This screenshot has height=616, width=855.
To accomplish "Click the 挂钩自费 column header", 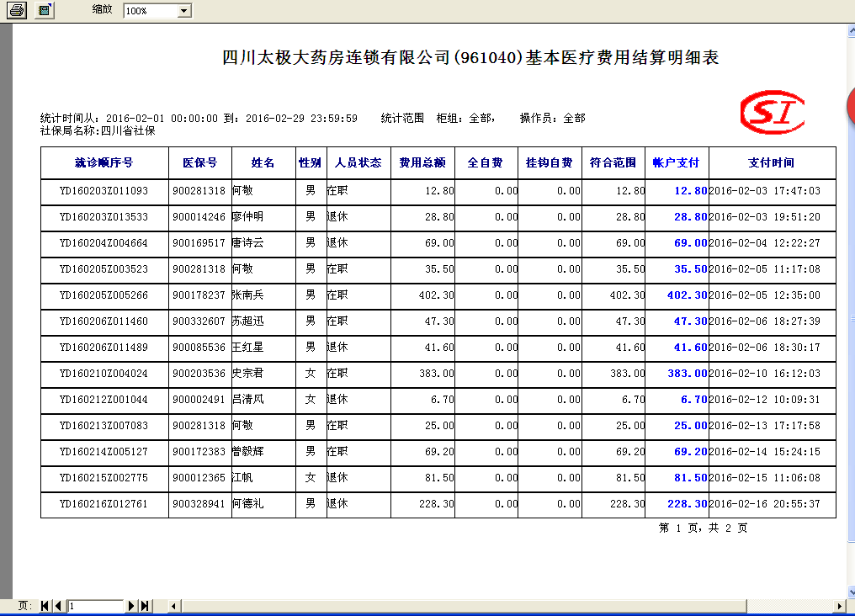I will point(549,162).
